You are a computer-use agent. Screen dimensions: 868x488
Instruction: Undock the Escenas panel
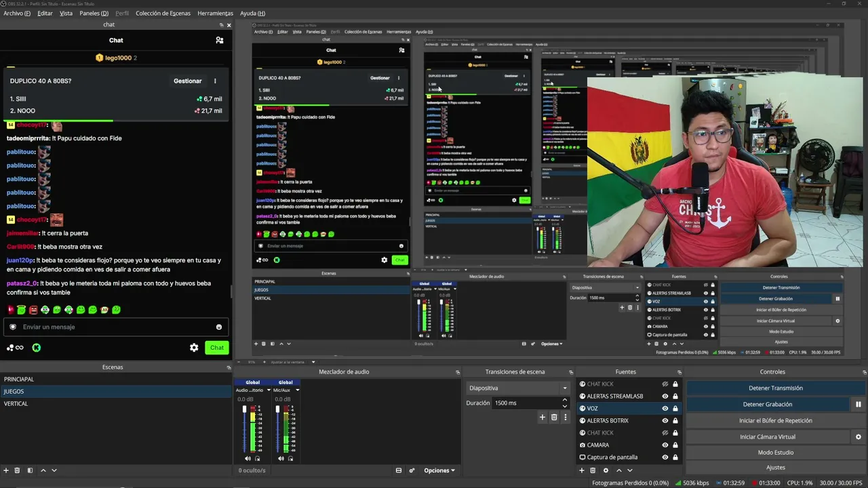tap(229, 367)
